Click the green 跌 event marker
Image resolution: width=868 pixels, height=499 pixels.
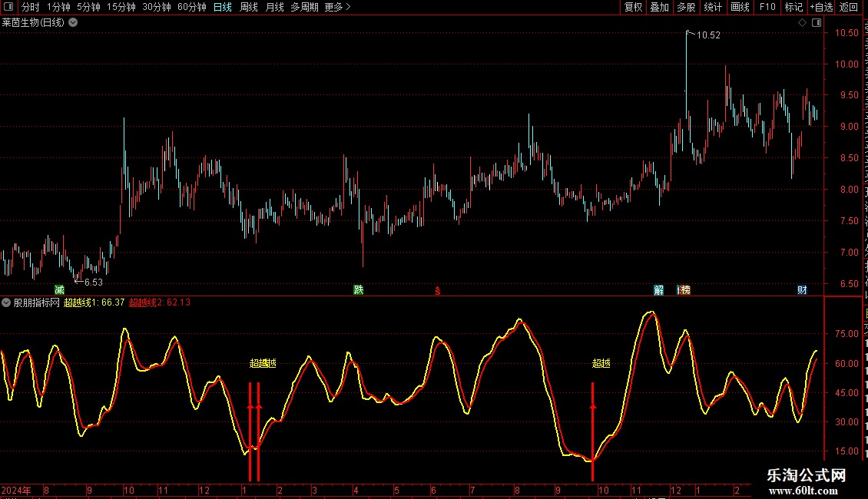point(359,290)
